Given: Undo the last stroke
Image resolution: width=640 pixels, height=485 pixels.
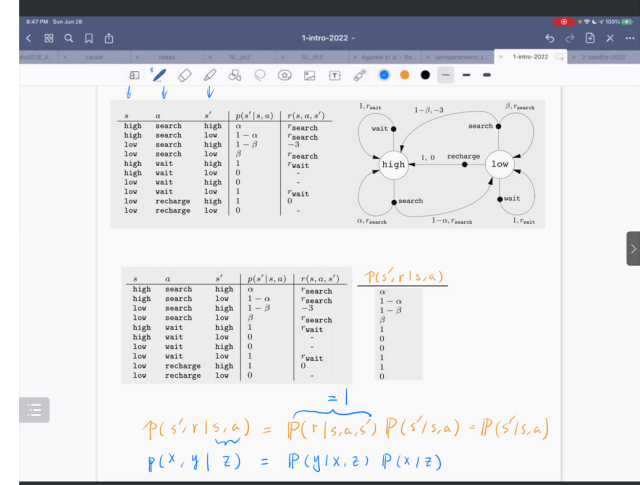Looking at the screenshot, I should [x=550, y=38].
